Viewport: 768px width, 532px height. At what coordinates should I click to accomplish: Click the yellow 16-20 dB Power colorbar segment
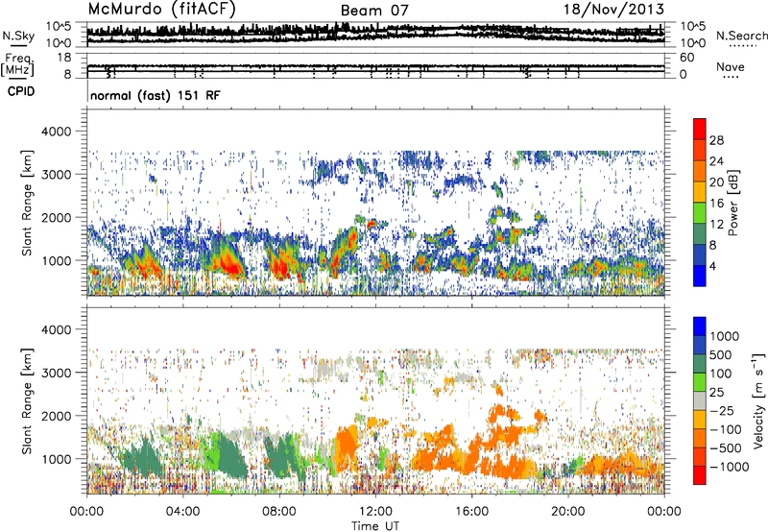click(700, 192)
